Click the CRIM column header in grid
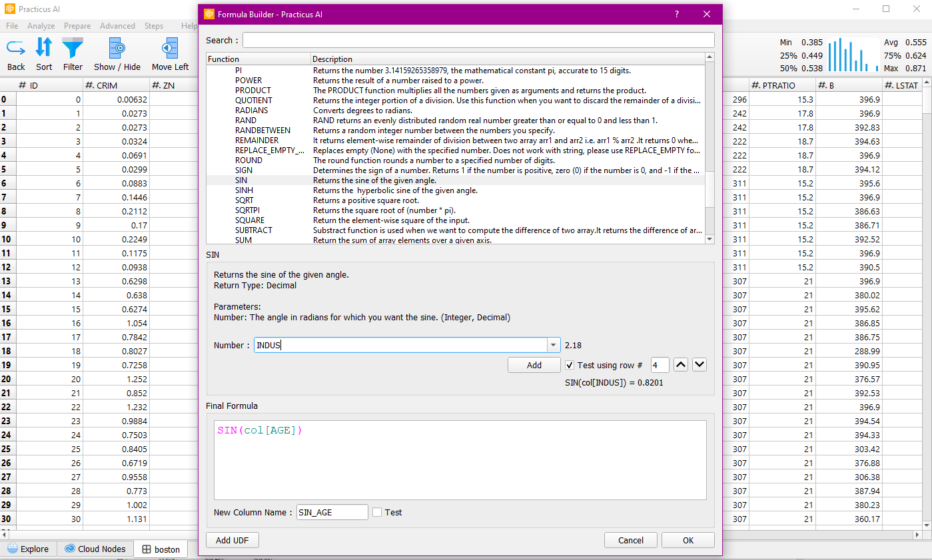The width and height of the screenshot is (932, 560). coord(116,85)
